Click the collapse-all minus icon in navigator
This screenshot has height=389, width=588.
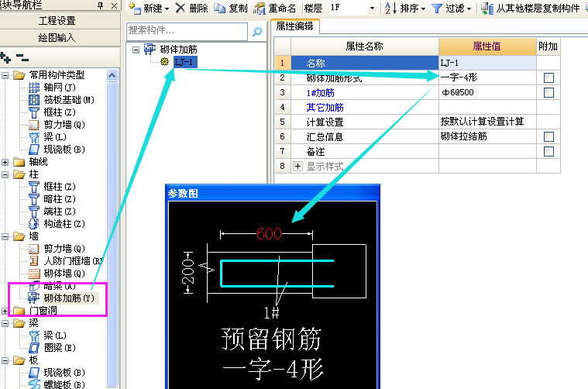pyautogui.click(x=22, y=58)
